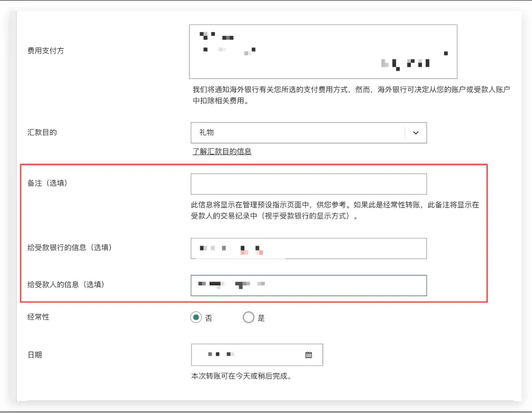Click the 日期 date input field
This screenshot has height=413, width=532.
(x=257, y=355)
